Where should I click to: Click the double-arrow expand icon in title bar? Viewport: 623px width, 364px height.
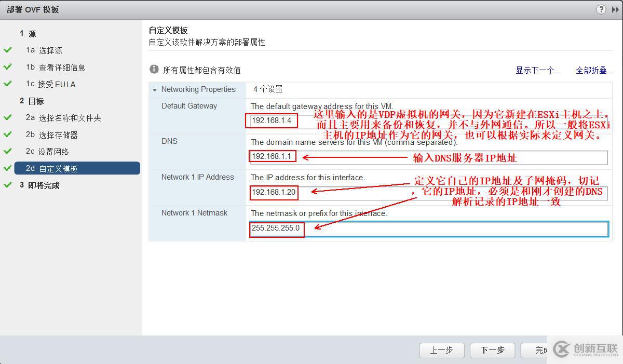click(x=615, y=9)
